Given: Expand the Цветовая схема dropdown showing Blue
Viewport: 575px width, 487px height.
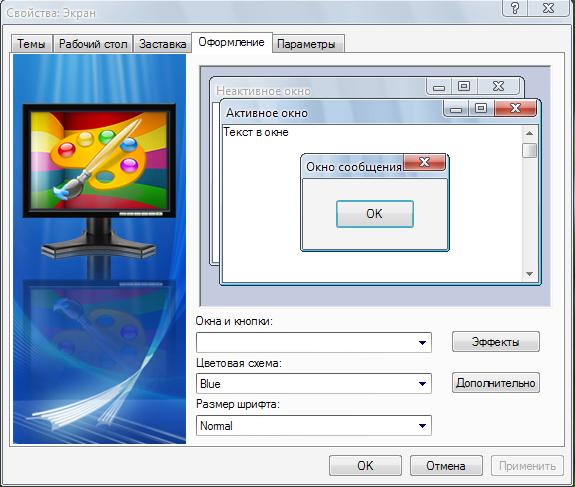Looking at the screenshot, I should pyautogui.click(x=314, y=384).
